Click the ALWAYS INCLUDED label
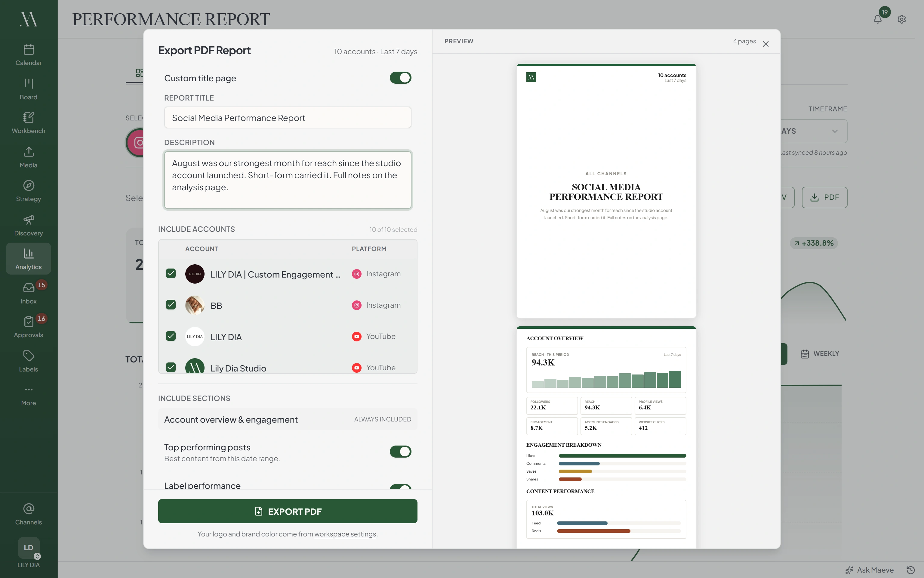Viewport: 924px width, 578px height. coord(383,419)
